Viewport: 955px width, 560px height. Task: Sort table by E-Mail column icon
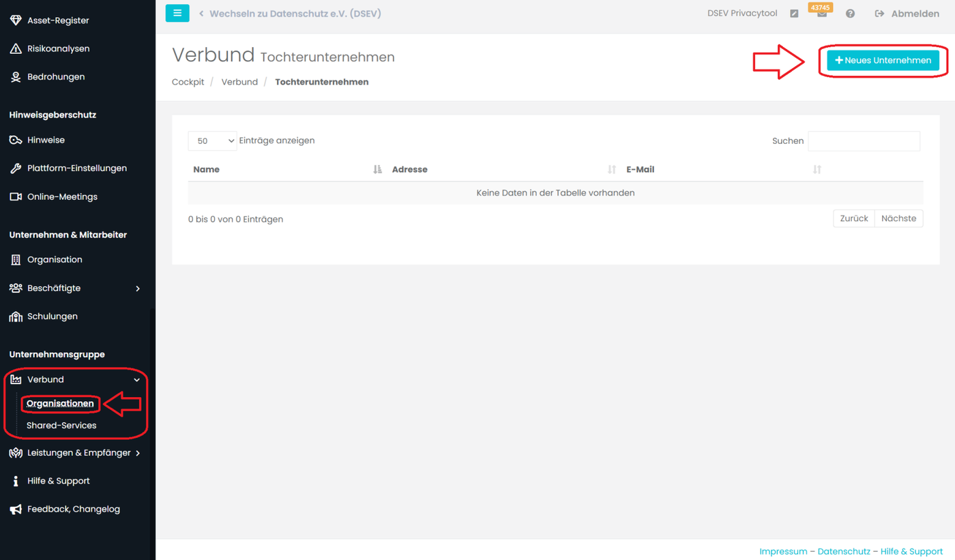click(x=817, y=169)
